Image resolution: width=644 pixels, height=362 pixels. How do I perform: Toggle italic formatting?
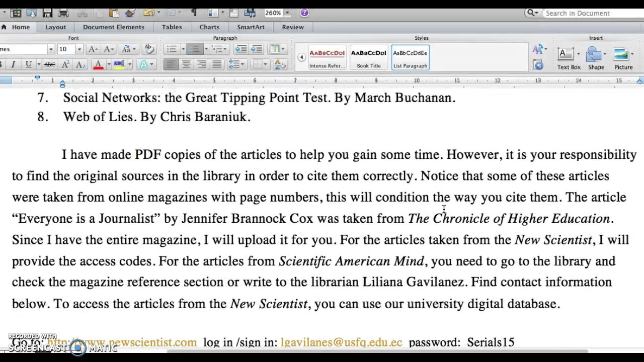pos(13,64)
